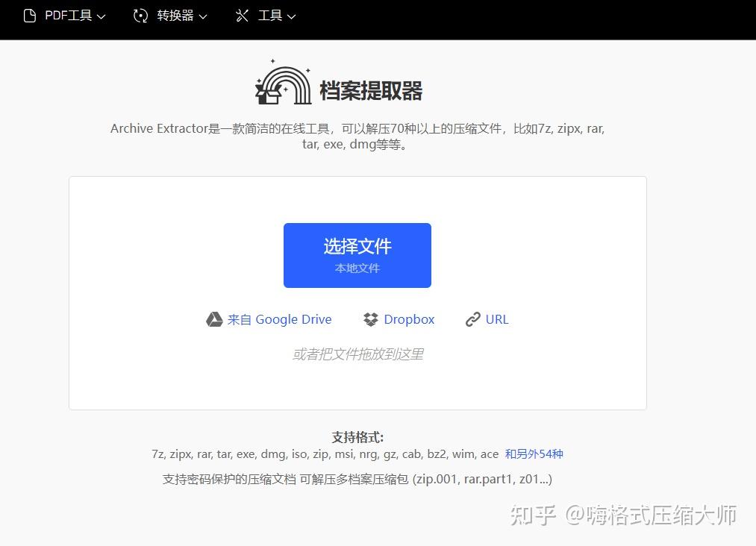Screen dimensions: 756x546
Task: Click the Dropbox open-box icon
Action: point(371,319)
